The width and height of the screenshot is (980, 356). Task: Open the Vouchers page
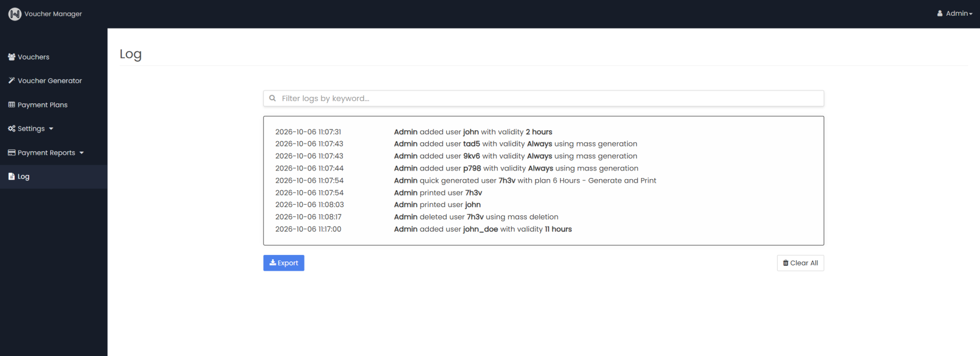[54, 57]
